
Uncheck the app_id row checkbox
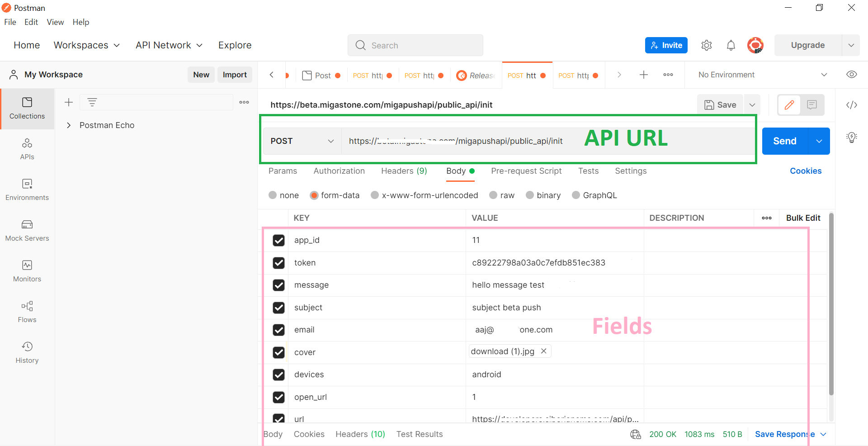[x=279, y=240]
